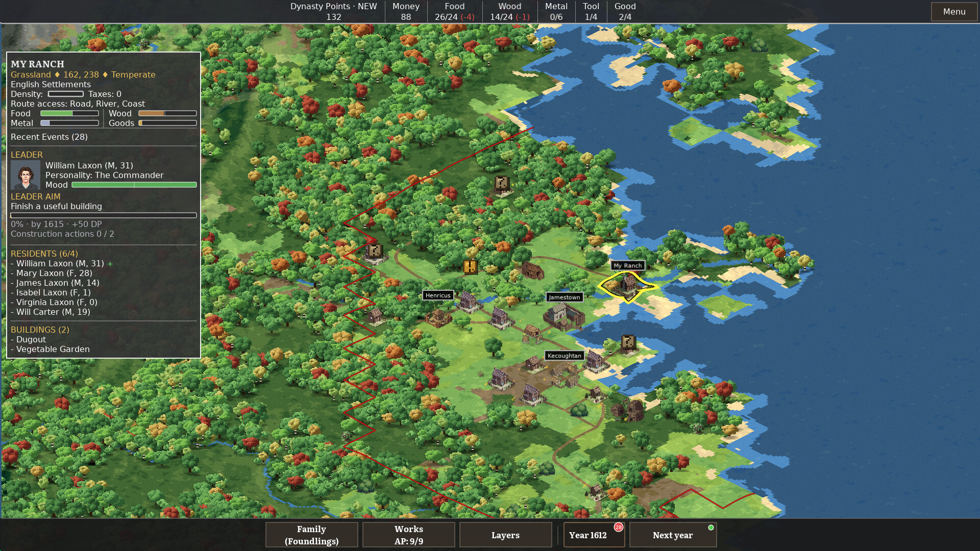Click the orange exclamation marker on the map
This screenshot has height=551, width=980.
click(470, 266)
